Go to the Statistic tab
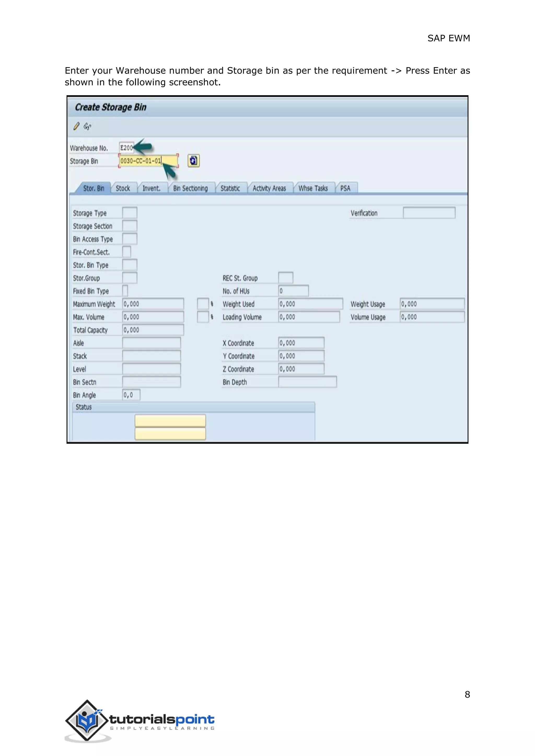The width and height of the screenshot is (535, 756). pyautogui.click(x=230, y=188)
